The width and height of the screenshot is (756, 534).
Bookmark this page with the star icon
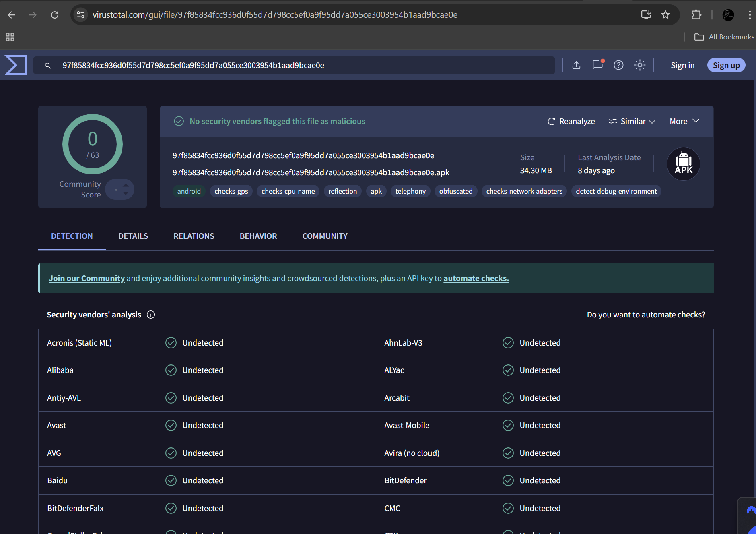click(665, 15)
